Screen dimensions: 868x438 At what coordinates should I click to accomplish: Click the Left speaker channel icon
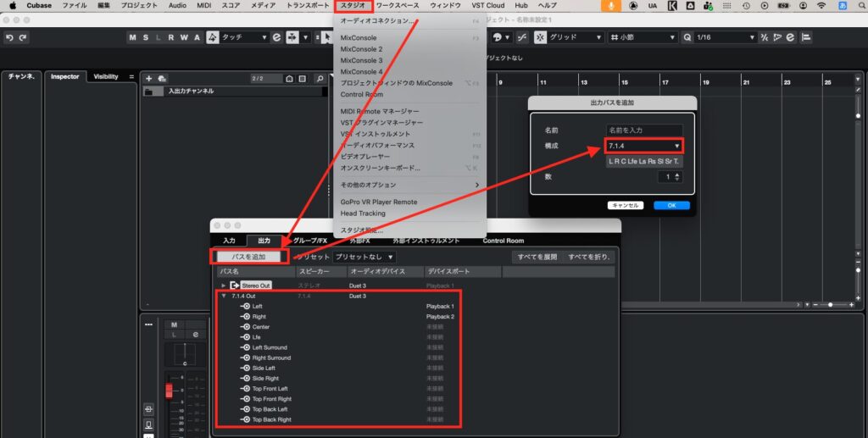pos(246,306)
